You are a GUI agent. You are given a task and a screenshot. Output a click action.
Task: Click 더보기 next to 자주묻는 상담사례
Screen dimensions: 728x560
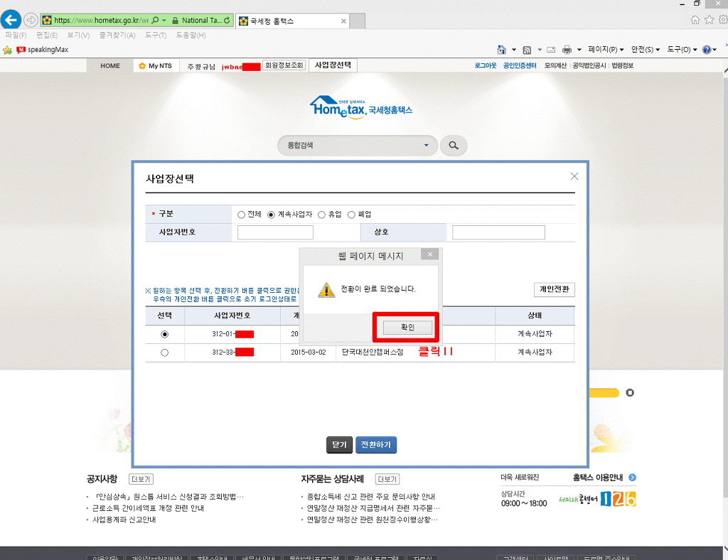tap(387, 479)
